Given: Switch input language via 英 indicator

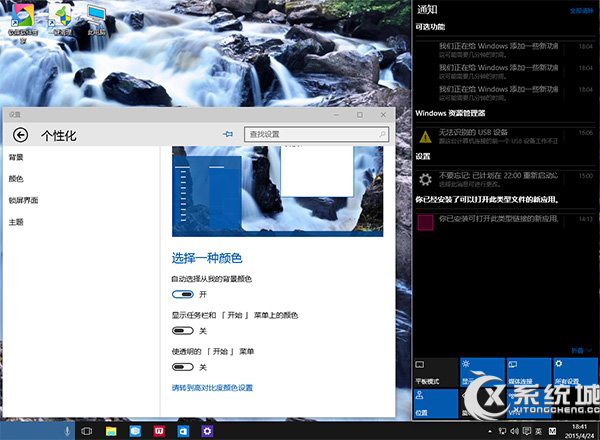Looking at the screenshot, I should pyautogui.click(x=539, y=431).
